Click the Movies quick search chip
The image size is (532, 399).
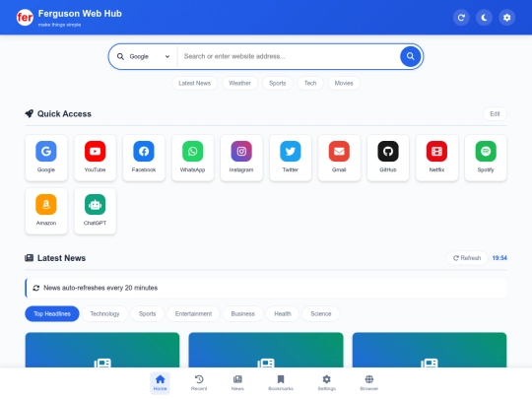[x=344, y=83]
